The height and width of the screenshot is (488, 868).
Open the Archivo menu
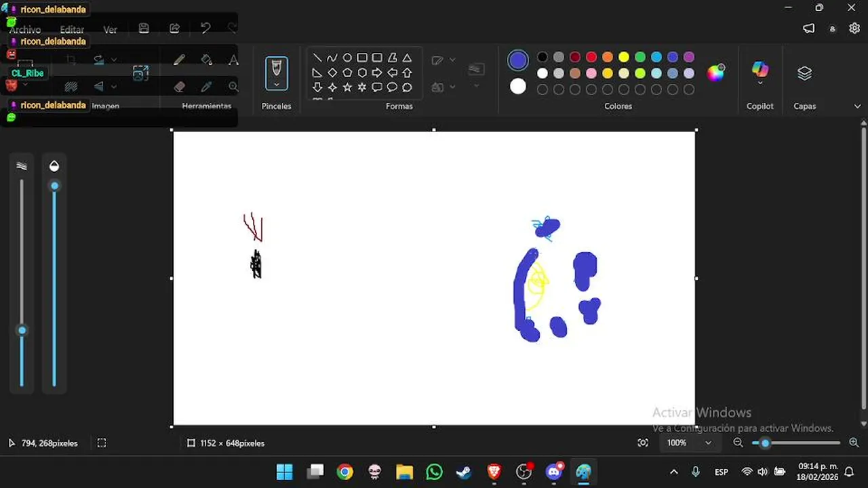pyautogui.click(x=24, y=30)
